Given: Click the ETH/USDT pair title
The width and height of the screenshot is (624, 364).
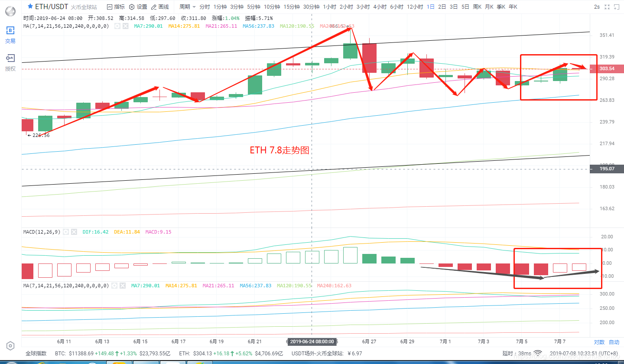Looking at the screenshot, I should click(51, 6).
